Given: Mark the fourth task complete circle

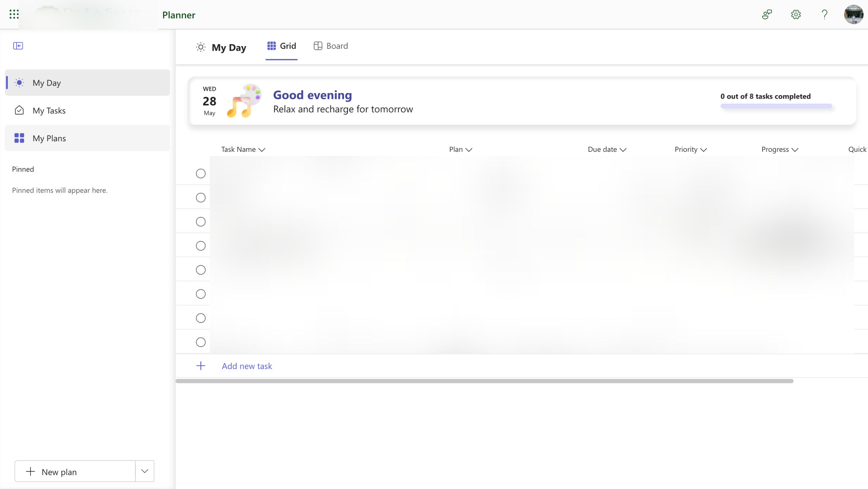Looking at the screenshot, I should tap(201, 246).
